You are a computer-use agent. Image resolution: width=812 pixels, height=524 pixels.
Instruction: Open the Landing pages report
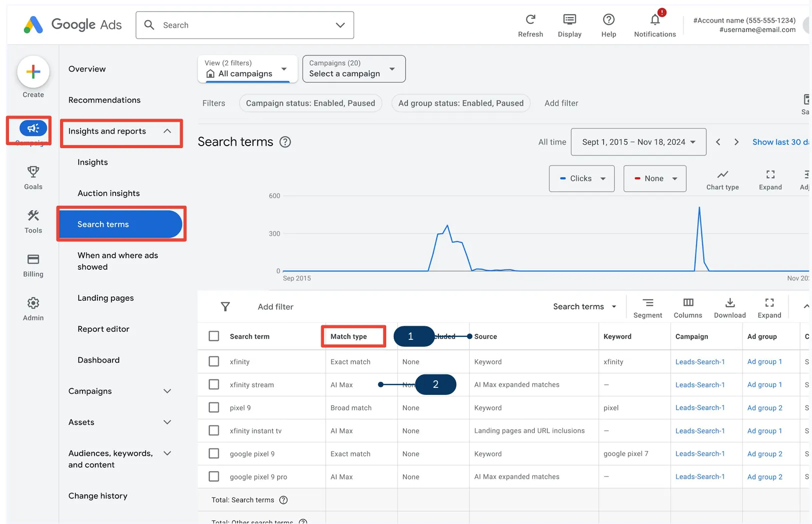[106, 298]
